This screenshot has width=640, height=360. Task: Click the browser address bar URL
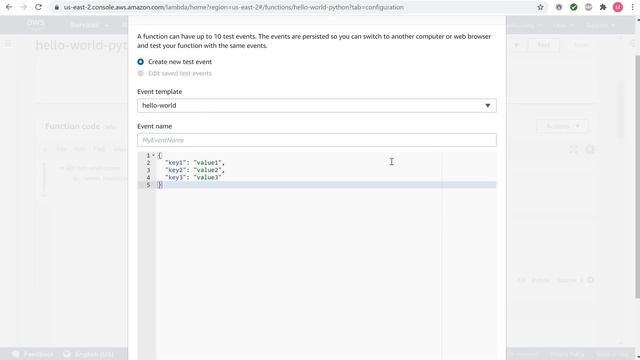click(233, 7)
